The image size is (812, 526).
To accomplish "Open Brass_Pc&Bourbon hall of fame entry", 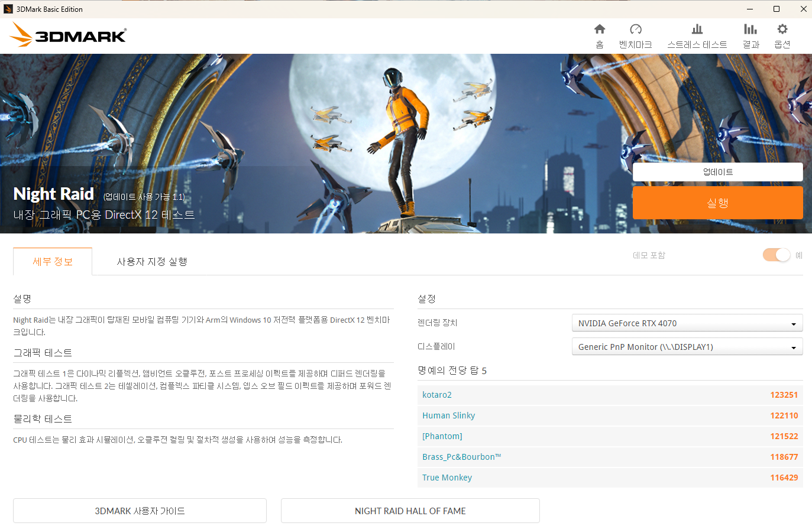I will click(461, 457).
